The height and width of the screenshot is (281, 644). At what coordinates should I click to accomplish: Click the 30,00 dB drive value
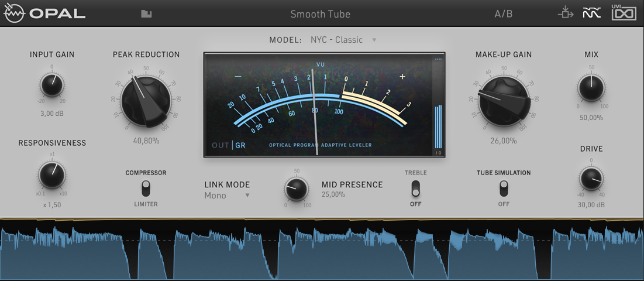click(x=591, y=204)
